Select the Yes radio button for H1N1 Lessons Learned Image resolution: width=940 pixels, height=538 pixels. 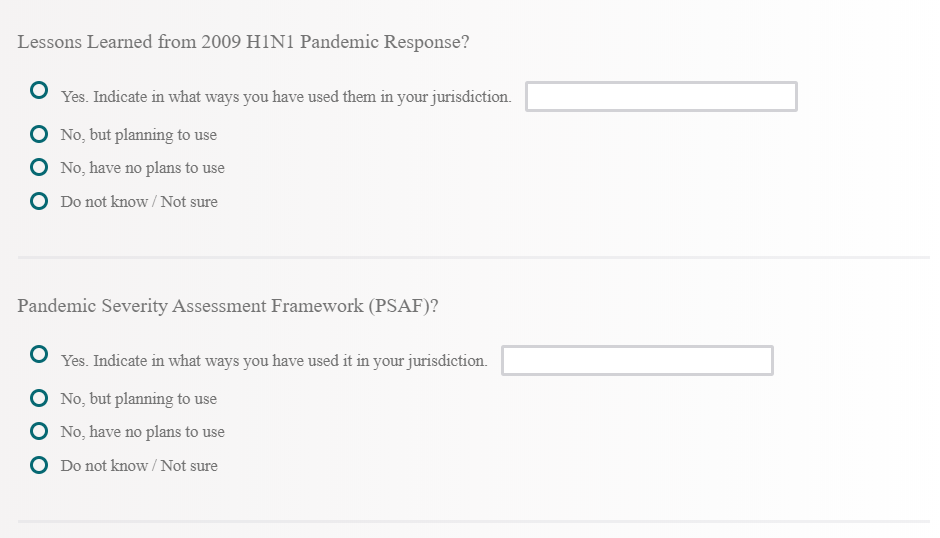[x=39, y=90]
